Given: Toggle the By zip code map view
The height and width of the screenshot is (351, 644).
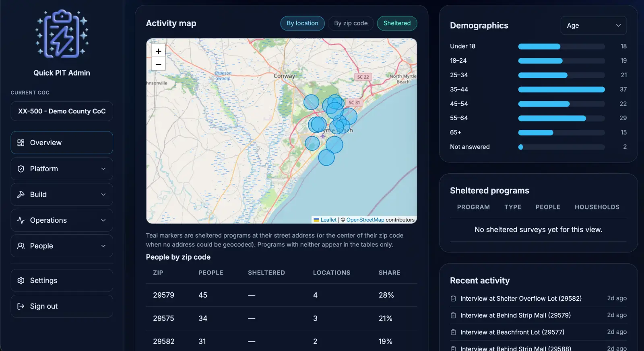Looking at the screenshot, I should coord(351,23).
